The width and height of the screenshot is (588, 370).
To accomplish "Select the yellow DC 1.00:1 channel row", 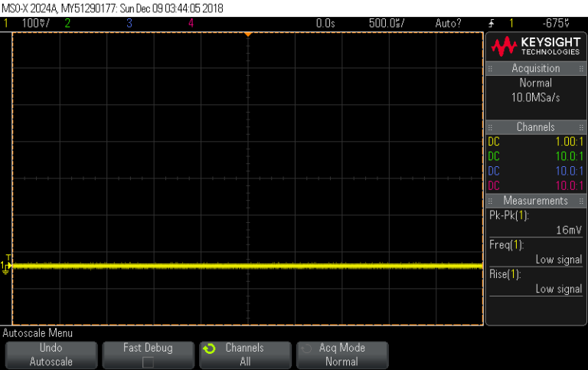I will click(x=536, y=142).
